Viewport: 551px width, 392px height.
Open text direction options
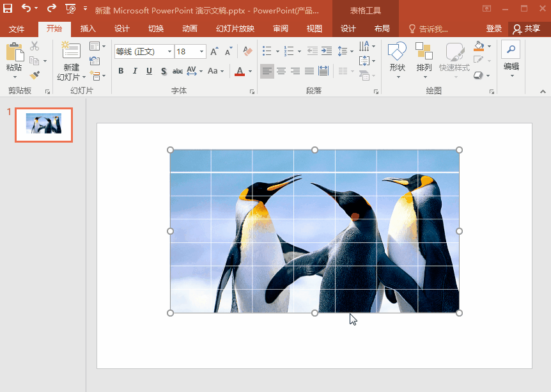[x=367, y=46]
